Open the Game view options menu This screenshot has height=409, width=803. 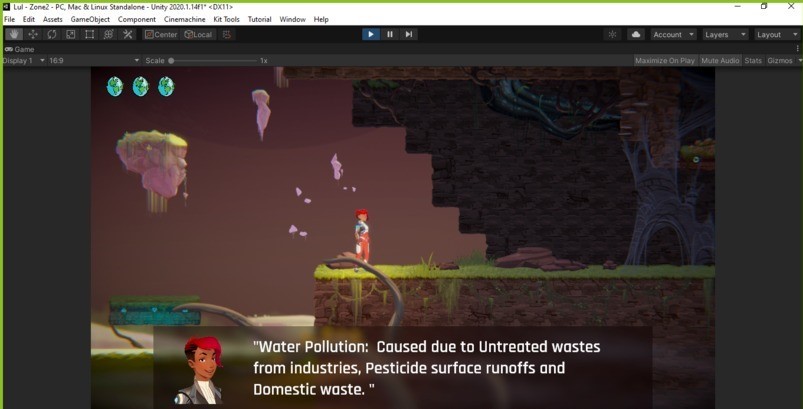pyautogui.click(x=797, y=49)
